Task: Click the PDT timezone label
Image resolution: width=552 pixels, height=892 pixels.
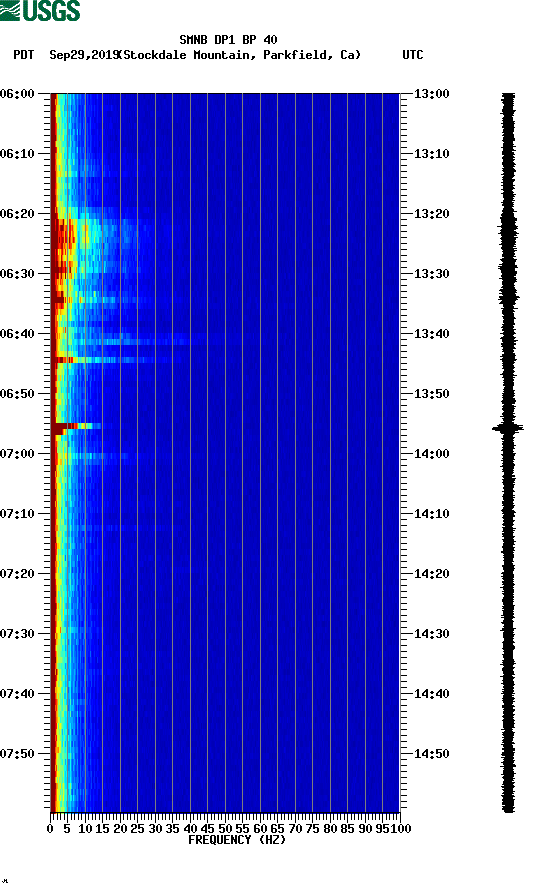Action: pos(23,55)
